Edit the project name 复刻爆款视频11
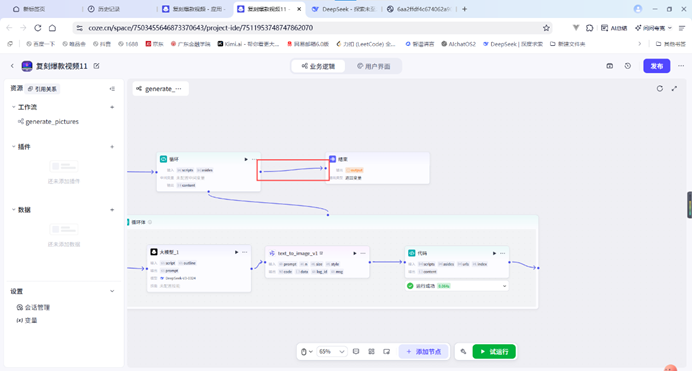This screenshot has height=371, width=692. (96, 66)
